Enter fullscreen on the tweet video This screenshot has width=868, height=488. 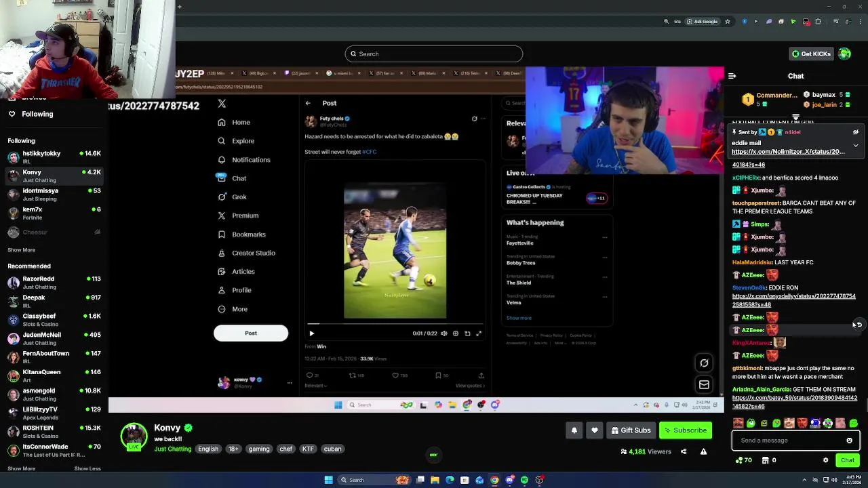point(479,333)
